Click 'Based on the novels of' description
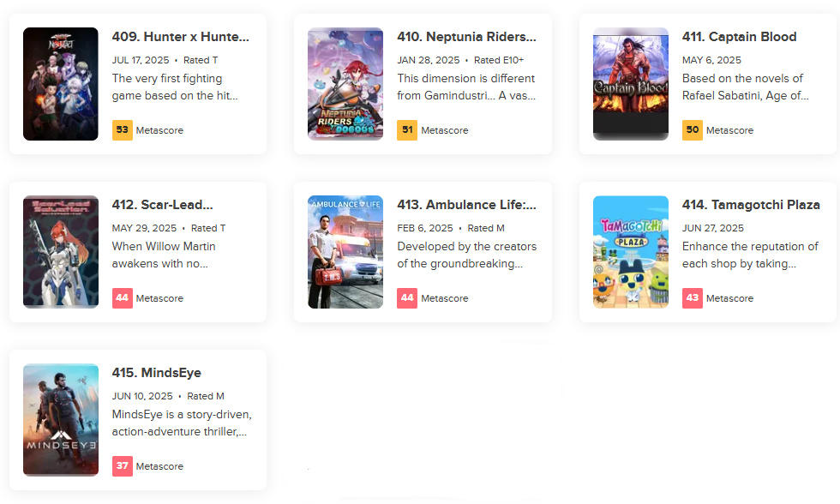840x504 pixels. pos(745,87)
